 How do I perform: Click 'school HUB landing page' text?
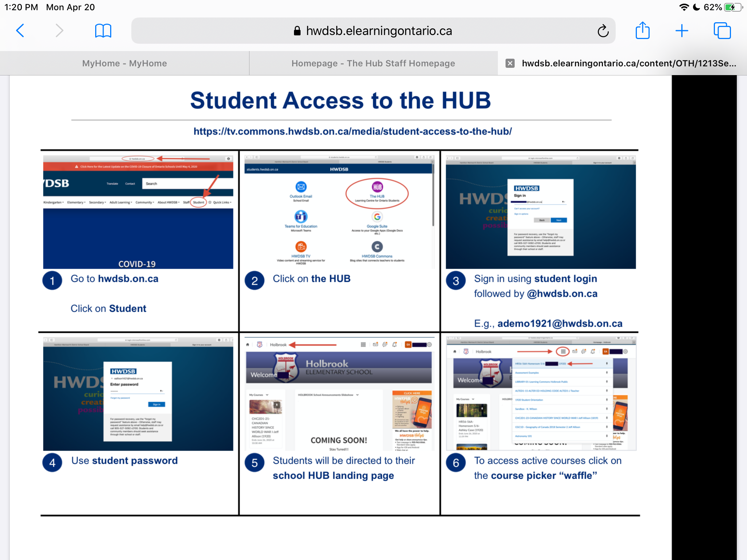(x=333, y=476)
